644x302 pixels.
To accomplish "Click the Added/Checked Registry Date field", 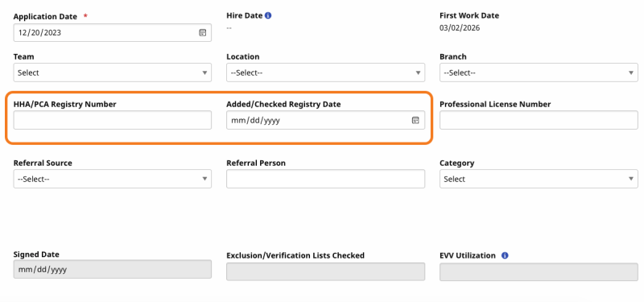I will pyautogui.click(x=326, y=120).
